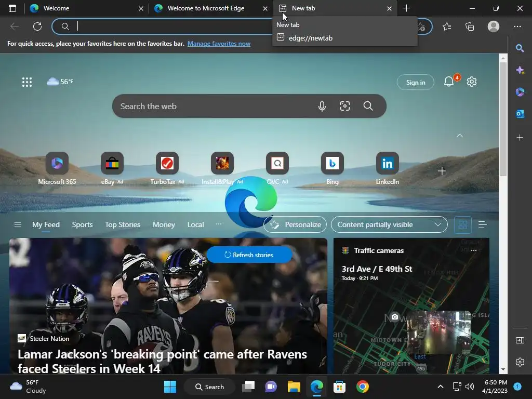532x399 pixels.
Task: Open the profile avatar icon
Action: [x=494, y=26]
